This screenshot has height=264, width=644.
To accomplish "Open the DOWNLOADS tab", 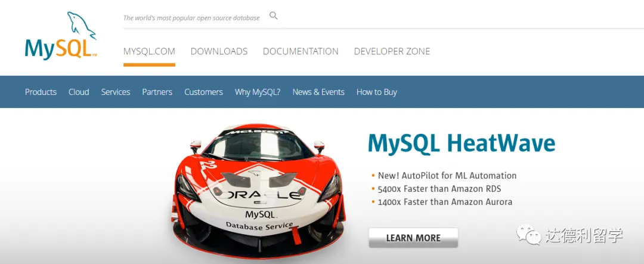I will pos(219,51).
